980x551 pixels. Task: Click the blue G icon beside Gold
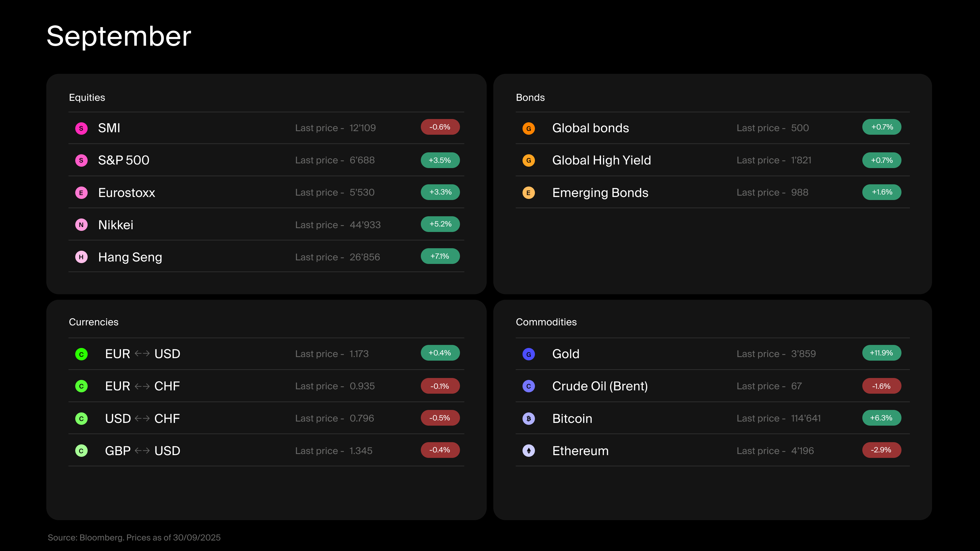pos(528,354)
